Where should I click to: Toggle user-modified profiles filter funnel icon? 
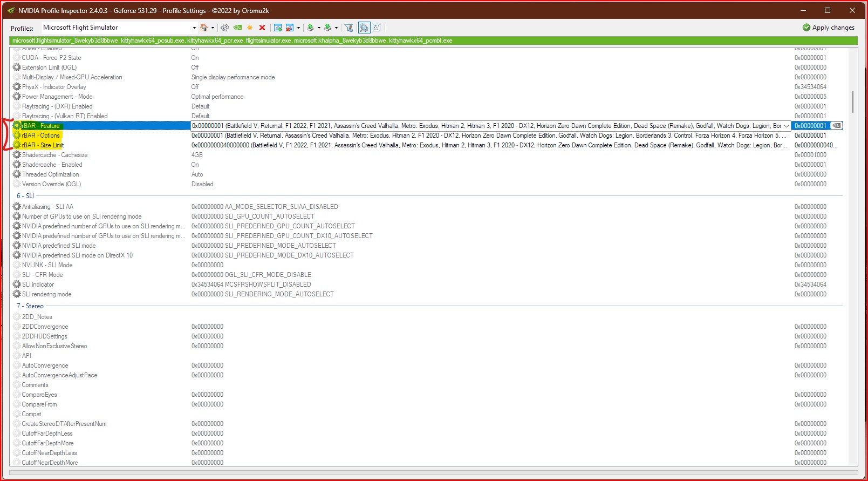pos(349,28)
